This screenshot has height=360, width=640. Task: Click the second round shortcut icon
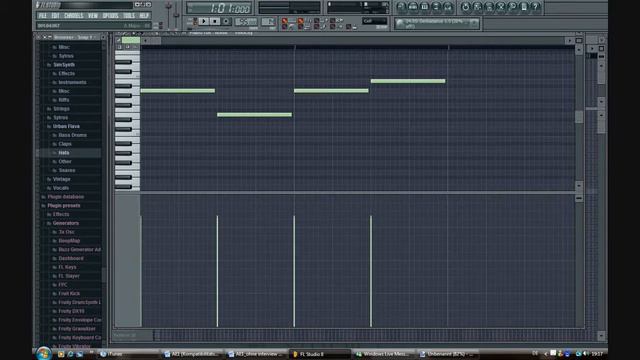[x=413, y=7]
